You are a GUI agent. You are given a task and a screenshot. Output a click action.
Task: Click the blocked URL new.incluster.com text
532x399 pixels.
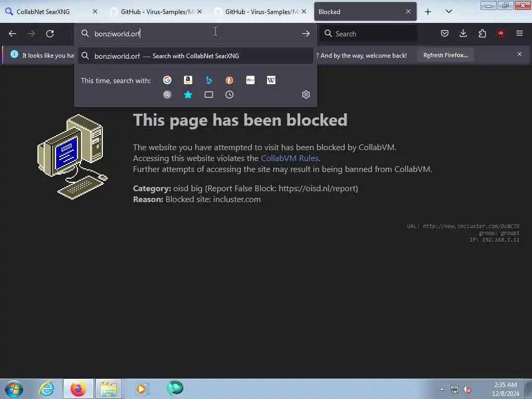[471, 227]
